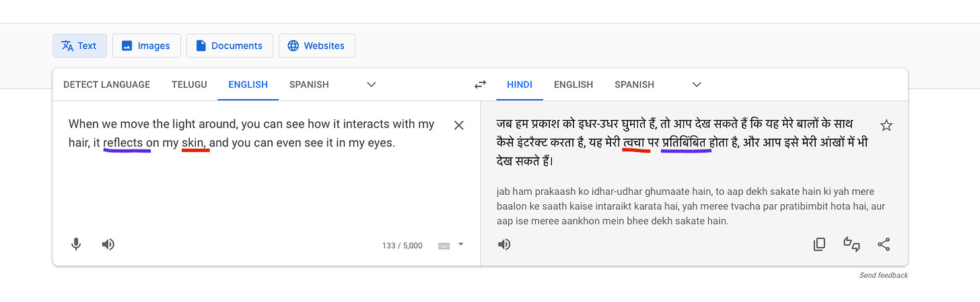Save translation with the star icon
Image resolution: width=980 pixels, height=302 pixels.
click(x=886, y=125)
